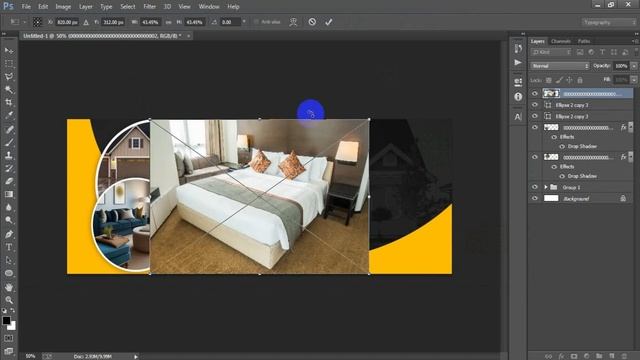Expand the Group 1 folder

546,187
